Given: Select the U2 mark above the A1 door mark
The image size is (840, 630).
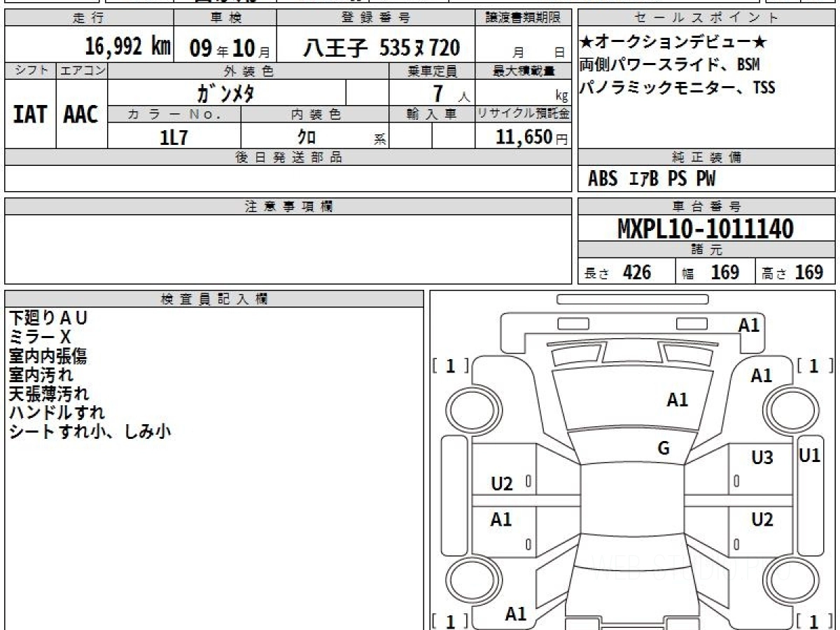Looking at the screenshot, I should [x=502, y=484].
